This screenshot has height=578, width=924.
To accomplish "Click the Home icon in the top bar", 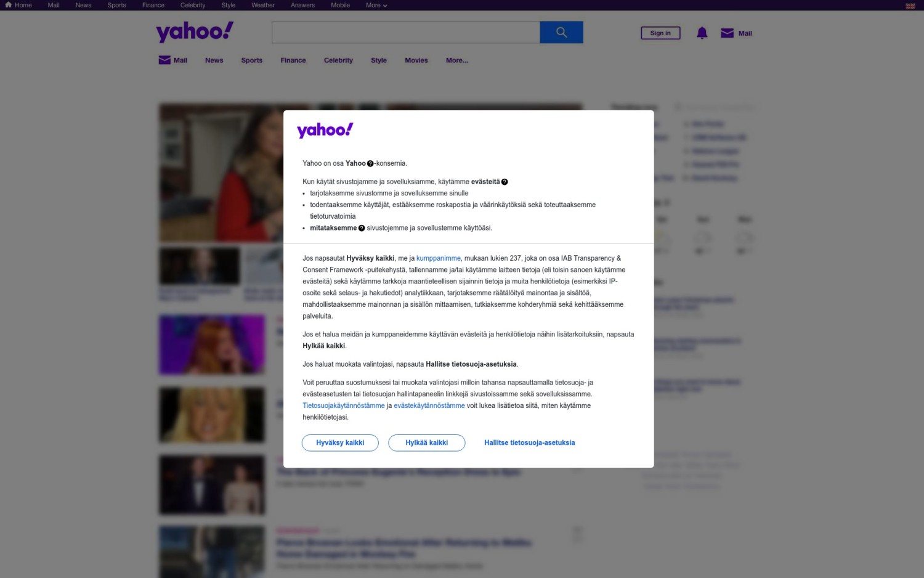I will point(9,5).
